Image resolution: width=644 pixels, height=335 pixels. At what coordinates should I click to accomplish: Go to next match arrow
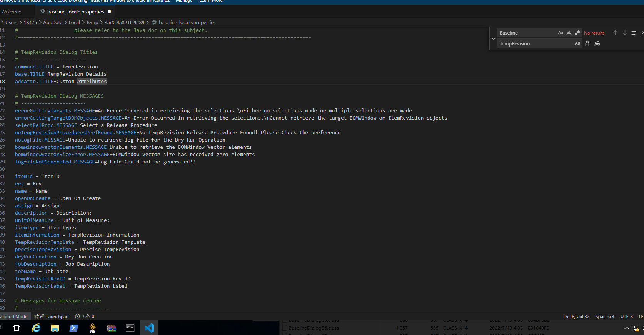coord(625,33)
